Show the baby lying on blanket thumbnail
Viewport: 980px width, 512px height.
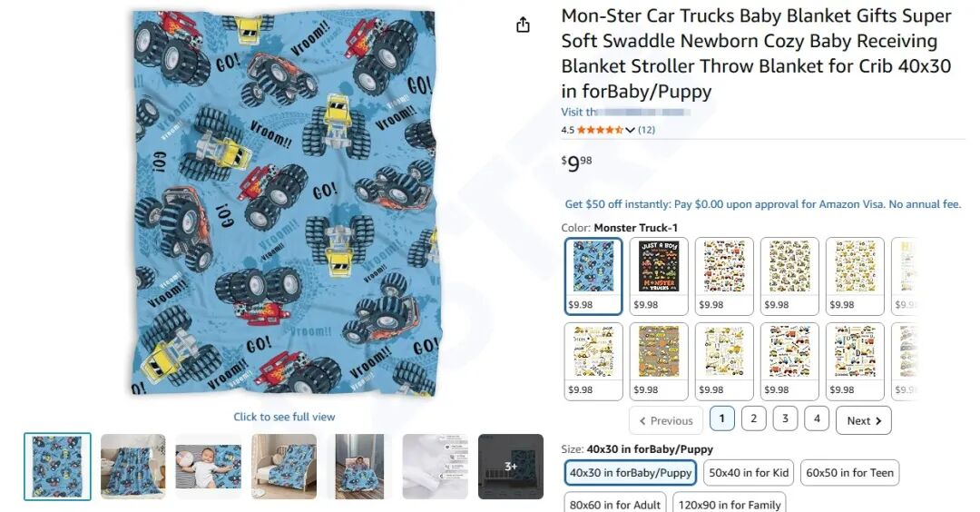point(209,467)
